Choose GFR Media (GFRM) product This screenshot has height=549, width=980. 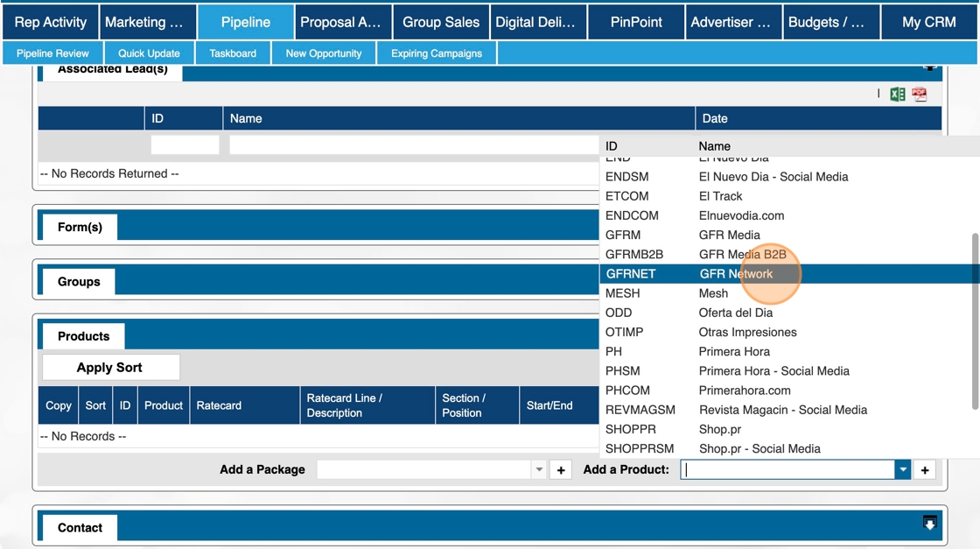(x=789, y=236)
